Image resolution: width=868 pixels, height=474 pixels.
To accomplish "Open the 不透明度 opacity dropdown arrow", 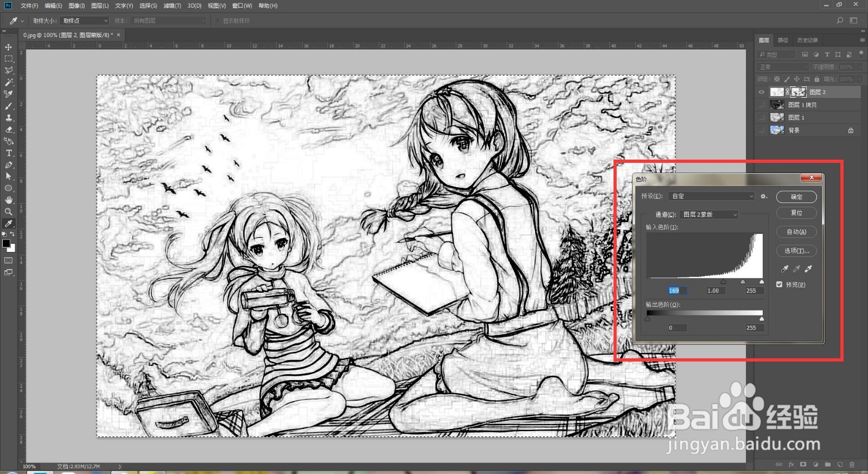I will [x=859, y=67].
